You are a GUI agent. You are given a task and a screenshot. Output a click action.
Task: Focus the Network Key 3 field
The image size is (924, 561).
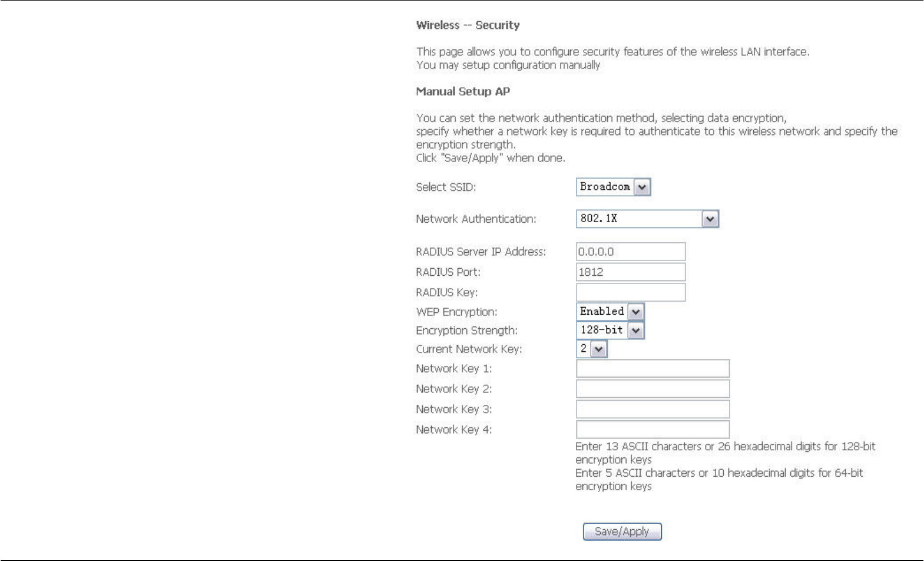coord(653,409)
